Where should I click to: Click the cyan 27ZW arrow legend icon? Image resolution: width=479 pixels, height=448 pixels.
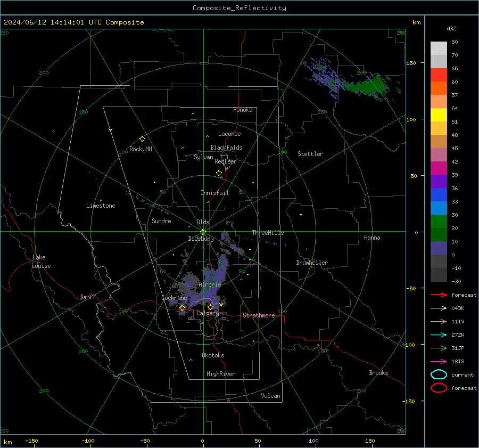click(x=439, y=335)
